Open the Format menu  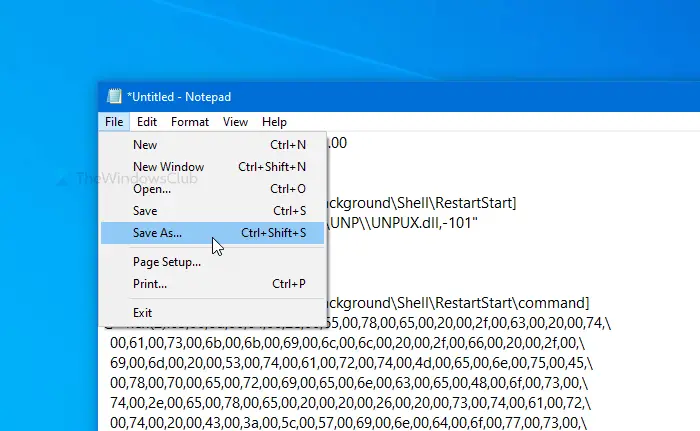tap(190, 122)
